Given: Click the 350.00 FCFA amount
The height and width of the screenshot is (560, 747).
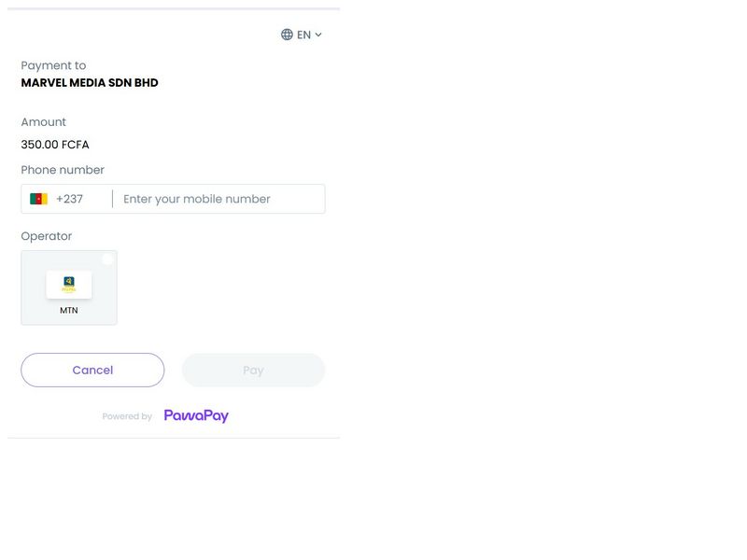Looking at the screenshot, I should coord(55,145).
